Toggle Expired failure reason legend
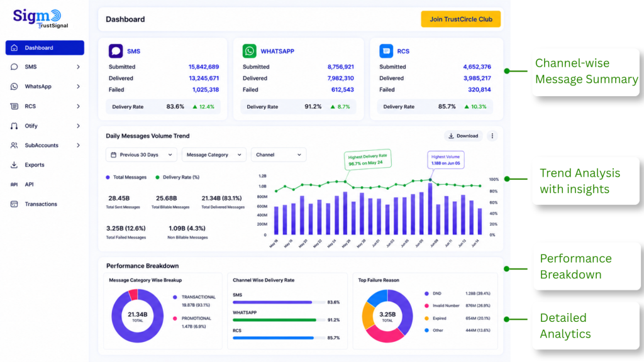This screenshot has height=362, width=644. tap(457, 319)
